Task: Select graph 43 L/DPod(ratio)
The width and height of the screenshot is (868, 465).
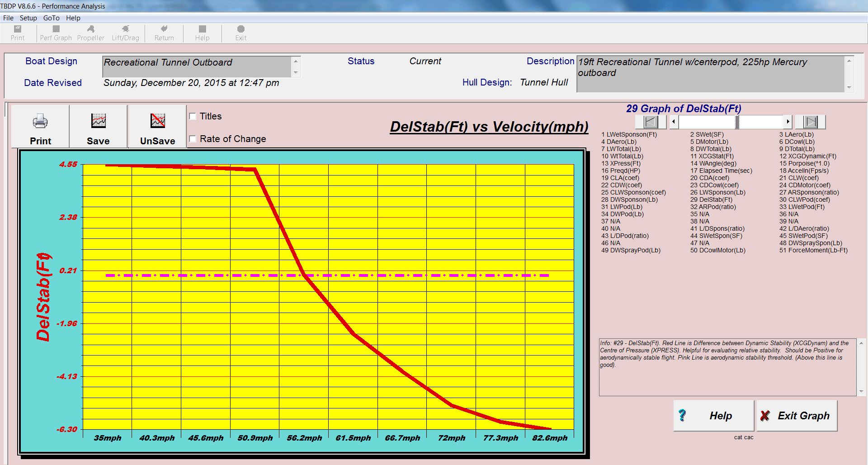Action: pyautogui.click(x=625, y=236)
